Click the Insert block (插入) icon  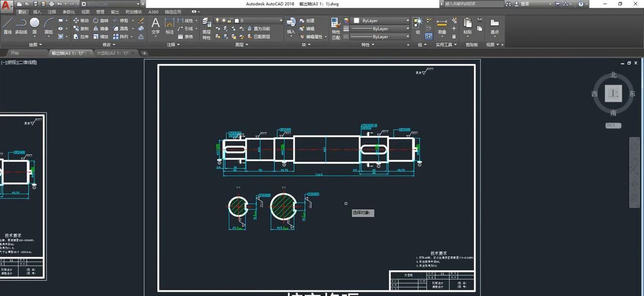coord(291,25)
